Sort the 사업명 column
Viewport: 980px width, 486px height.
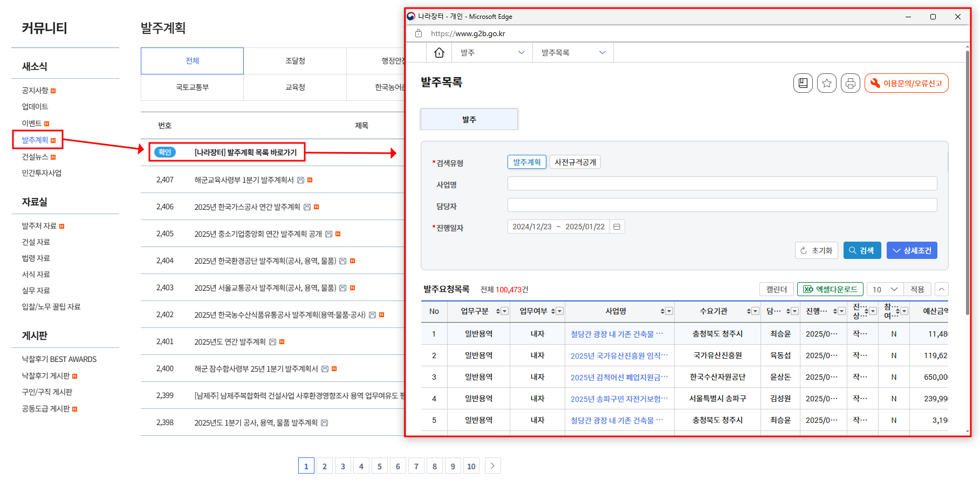pyautogui.click(x=663, y=311)
